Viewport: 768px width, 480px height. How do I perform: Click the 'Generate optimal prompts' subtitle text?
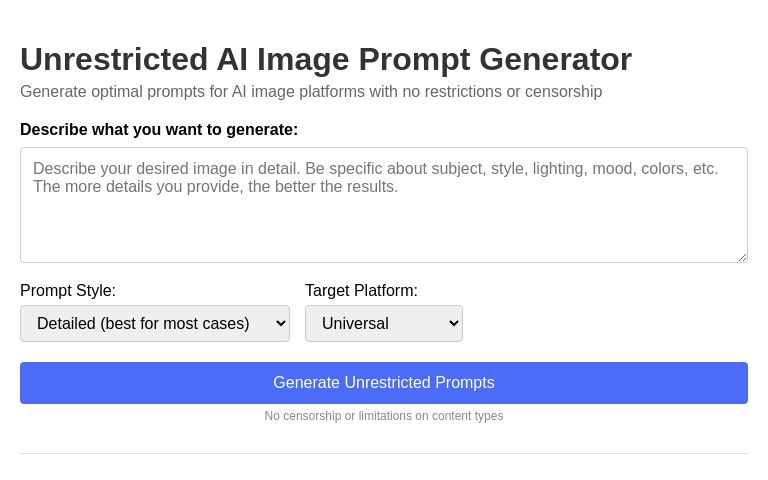pos(311,92)
